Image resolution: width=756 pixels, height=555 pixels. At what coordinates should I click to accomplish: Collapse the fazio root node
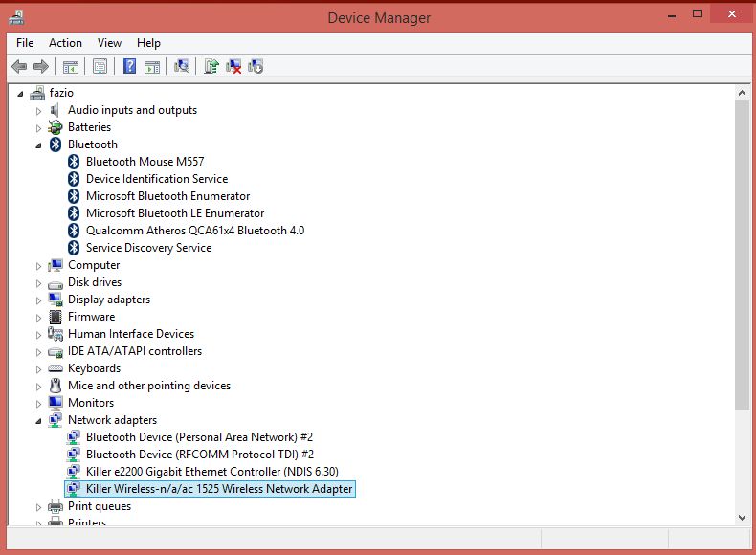(20, 94)
